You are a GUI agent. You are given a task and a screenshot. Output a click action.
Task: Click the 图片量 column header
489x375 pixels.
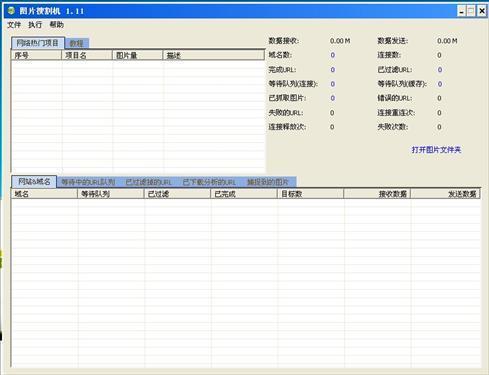[138, 55]
